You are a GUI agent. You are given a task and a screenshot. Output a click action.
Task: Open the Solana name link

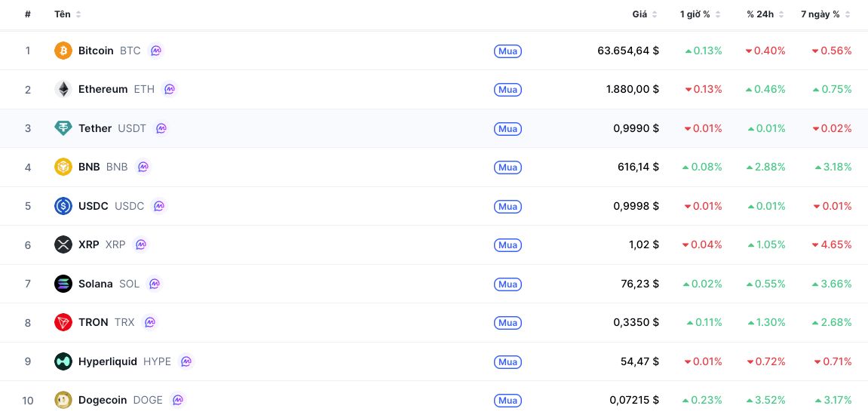pyautogui.click(x=96, y=284)
